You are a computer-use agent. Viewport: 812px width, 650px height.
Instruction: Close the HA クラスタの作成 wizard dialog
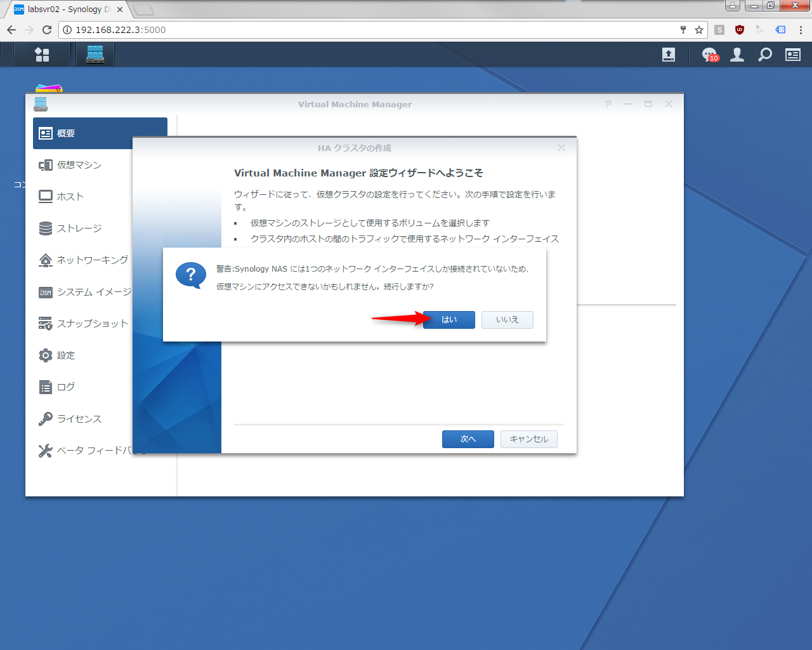(x=561, y=148)
